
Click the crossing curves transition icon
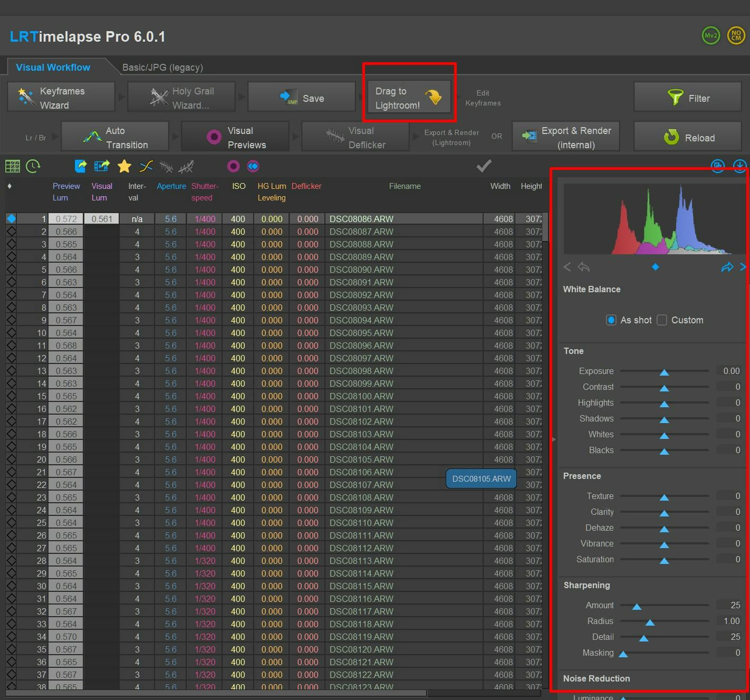[146, 167]
